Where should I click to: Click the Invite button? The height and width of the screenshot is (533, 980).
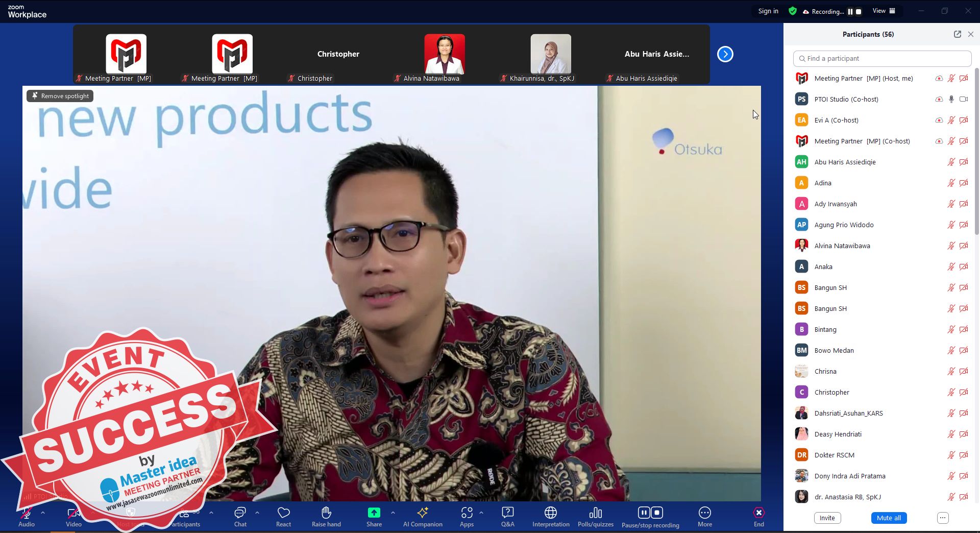827,518
